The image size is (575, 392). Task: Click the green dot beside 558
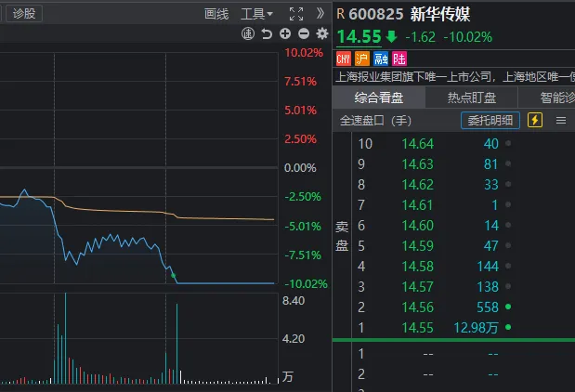click(x=508, y=307)
